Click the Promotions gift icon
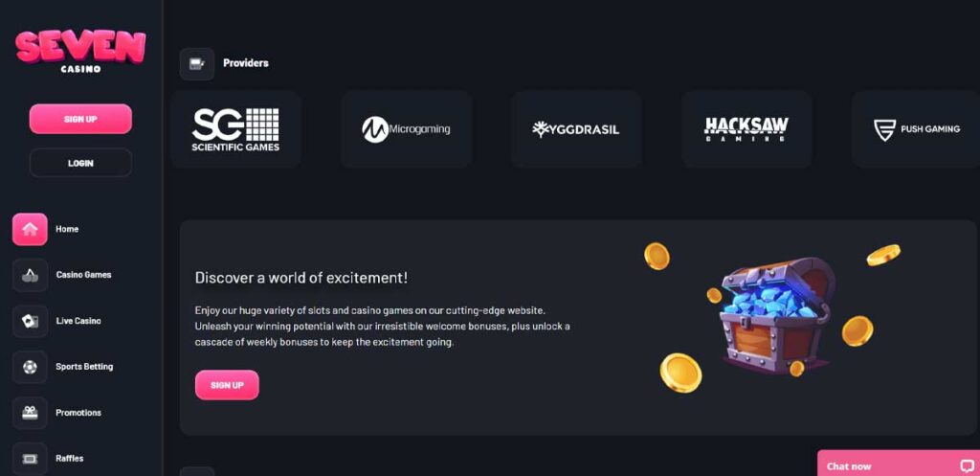980x476 pixels. coord(30,413)
